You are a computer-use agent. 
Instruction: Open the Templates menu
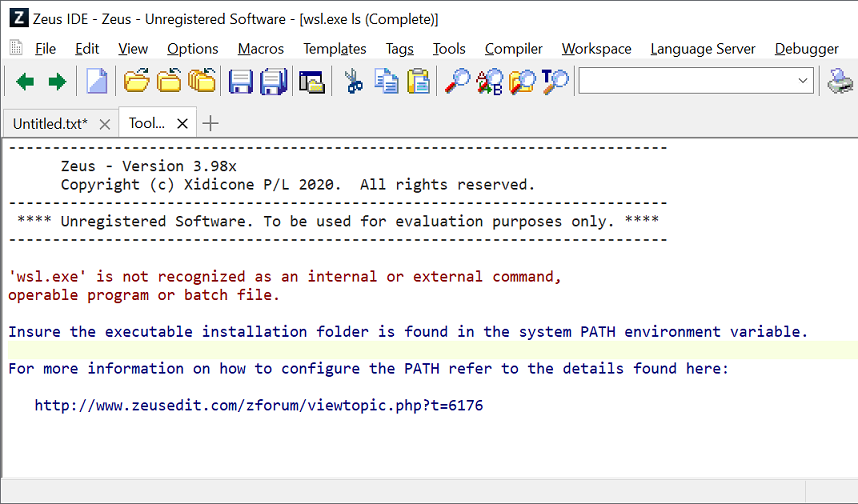pyautogui.click(x=335, y=49)
